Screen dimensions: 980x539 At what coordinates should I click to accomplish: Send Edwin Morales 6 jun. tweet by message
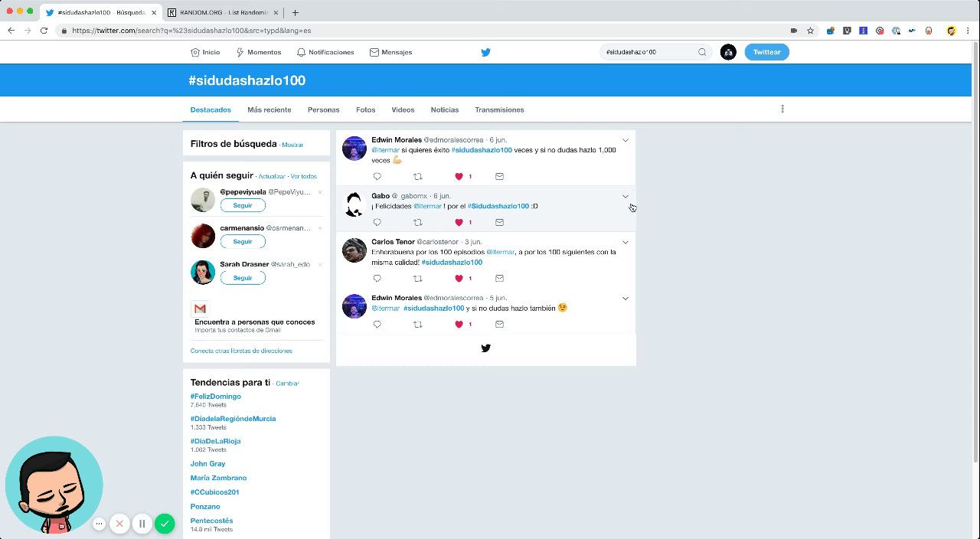(499, 176)
